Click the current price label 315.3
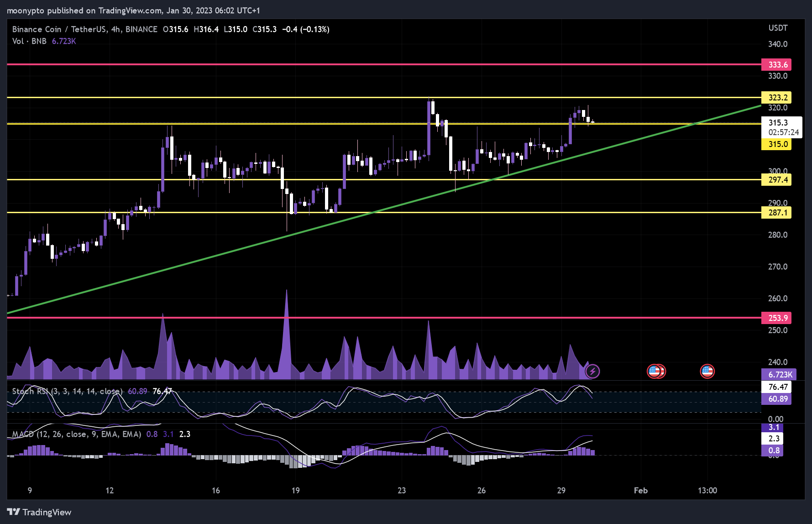The height and width of the screenshot is (524, 812). 778,122
